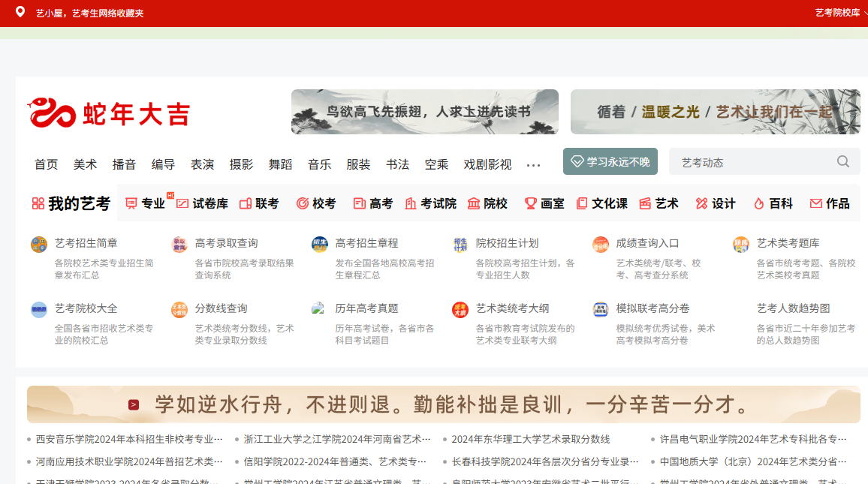Click the magnifier search icon
868x484 pixels.
pyautogui.click(x=842, y=162)
